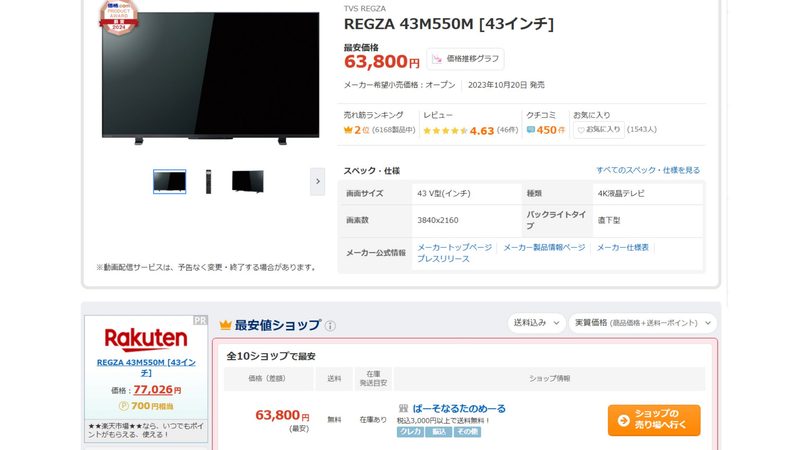The width and height of the screenshot is (800, 450).
Task: Open the 4.63 star review rating
Action: (x=482, y=131)
